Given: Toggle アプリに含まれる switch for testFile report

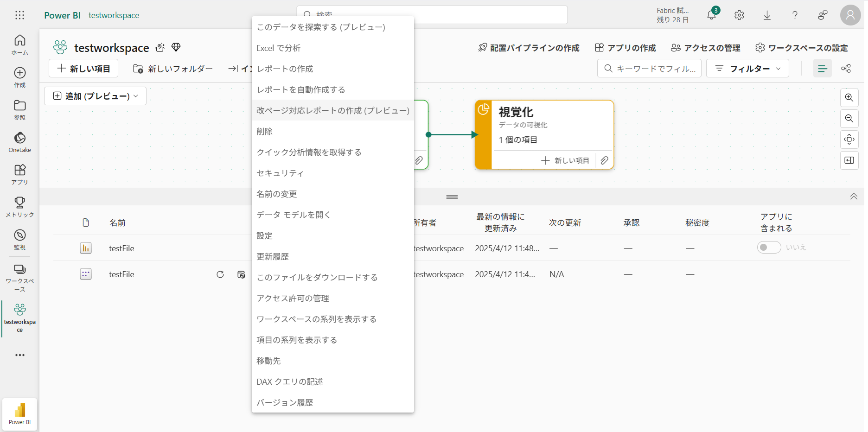Looking at the screenshot, I should (769, 248).
